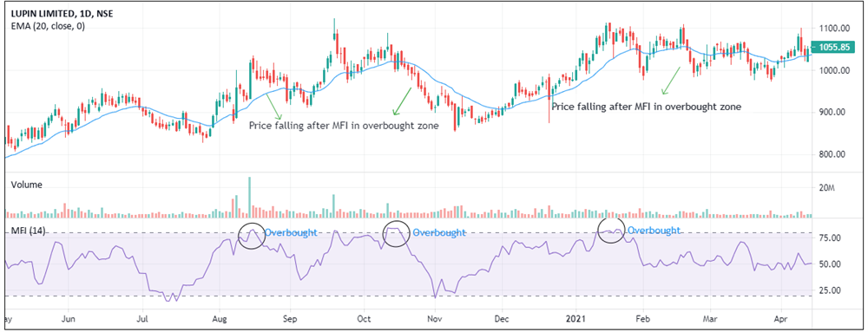Click the Volume pane label

[27, 185]
